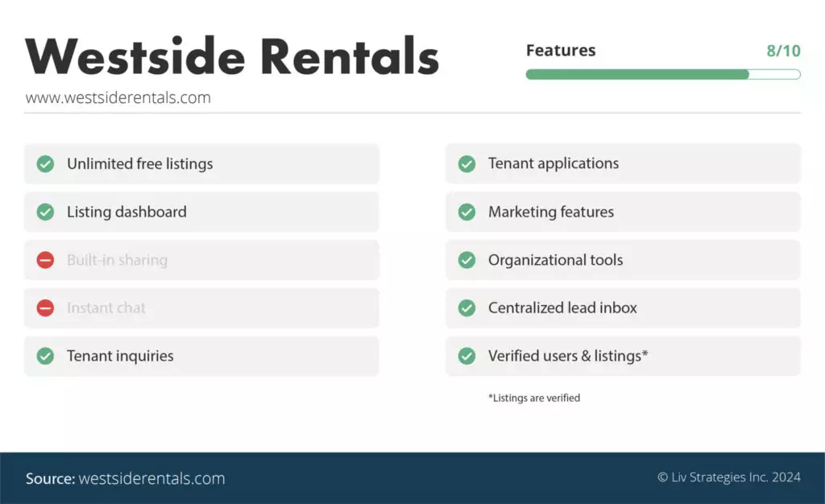Select the checkmark icon beside Tenant applications
The width and height of the screenshot is (825, 504).
tap(466, 163)
